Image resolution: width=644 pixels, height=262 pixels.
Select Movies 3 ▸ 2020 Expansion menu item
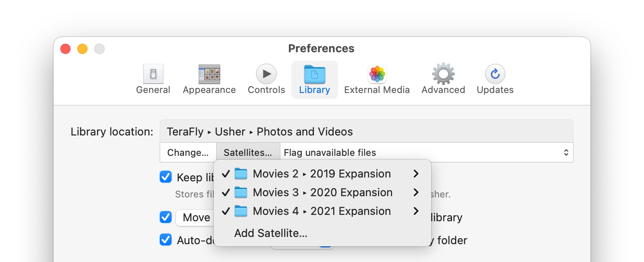[x=322, y=192]
